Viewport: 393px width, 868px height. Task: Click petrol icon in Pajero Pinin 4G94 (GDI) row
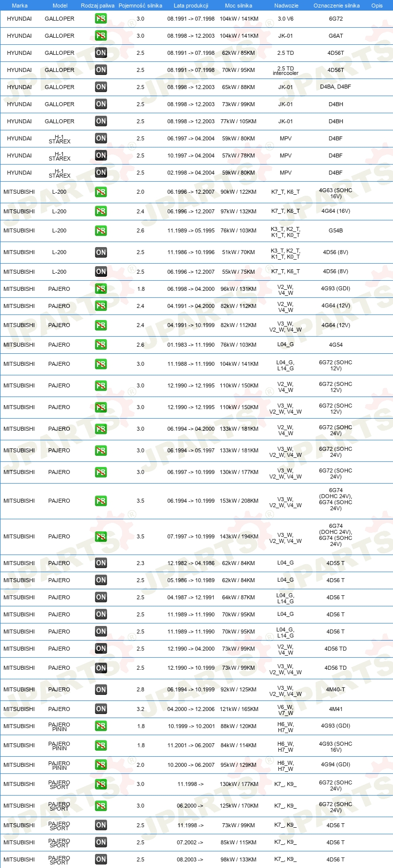pos(101,765)
